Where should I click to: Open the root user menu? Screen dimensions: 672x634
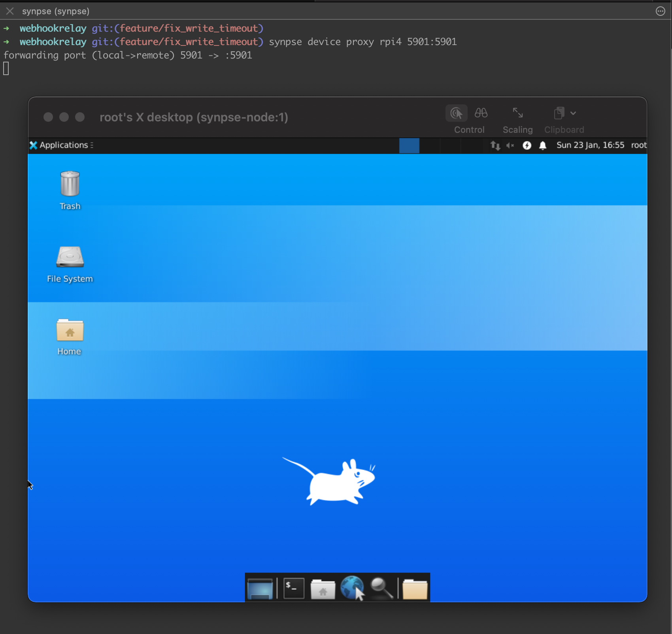[638, 145]
